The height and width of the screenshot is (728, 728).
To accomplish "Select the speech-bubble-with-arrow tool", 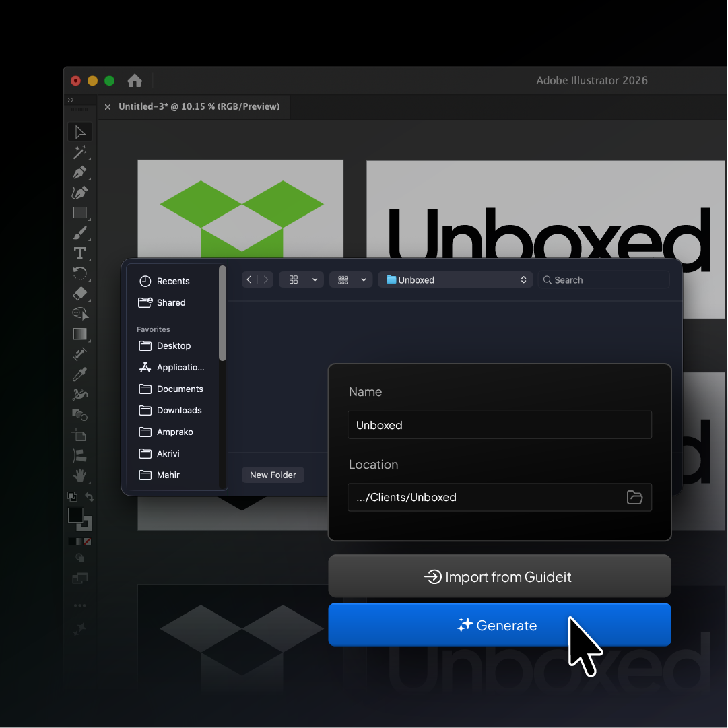I will pos(80,314).
